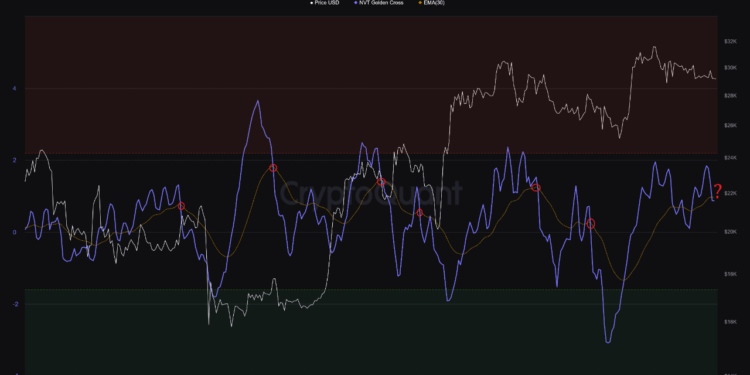Click the orange EMA(30) legend dot
The image size is (750, 375).
click(420, 3)
